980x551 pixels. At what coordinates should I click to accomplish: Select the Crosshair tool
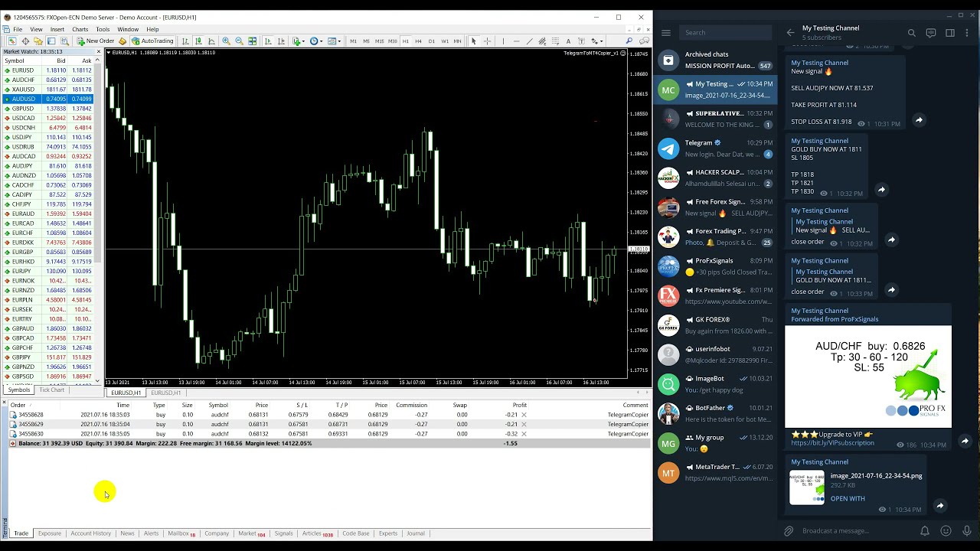point(487,41)
